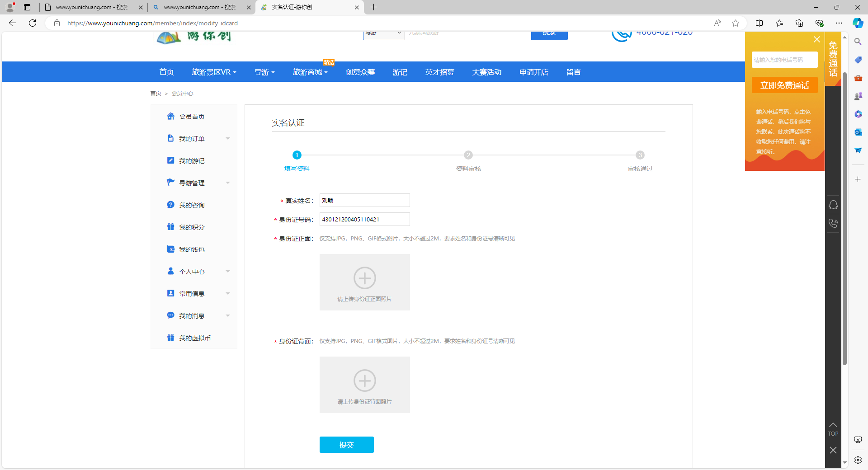Click the 我的游记 edit icon

click(x=170, y=160)
